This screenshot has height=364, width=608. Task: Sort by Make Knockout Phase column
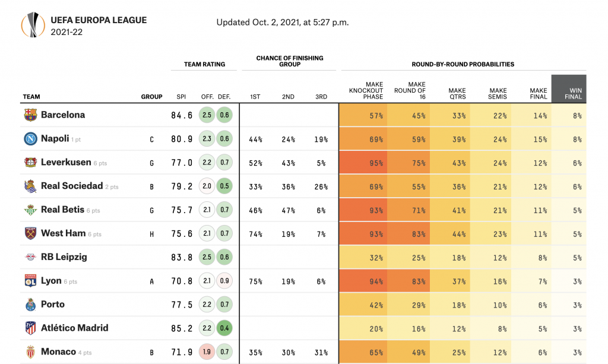[366, 91]
